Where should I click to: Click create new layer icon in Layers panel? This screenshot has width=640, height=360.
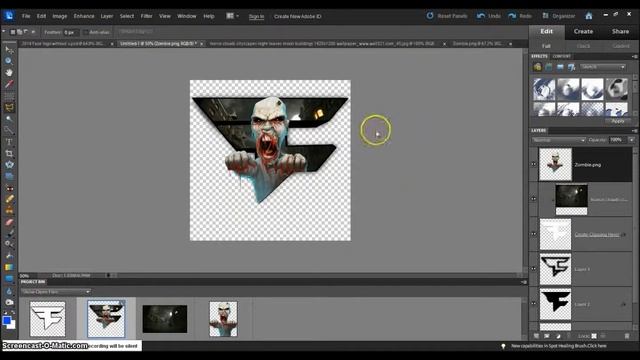(x=536, y=336)
